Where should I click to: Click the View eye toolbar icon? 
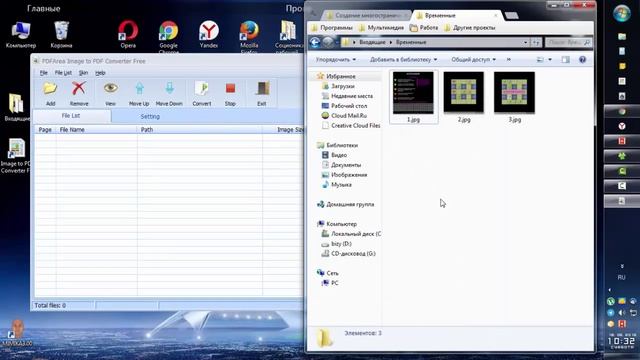pos(110,88)
